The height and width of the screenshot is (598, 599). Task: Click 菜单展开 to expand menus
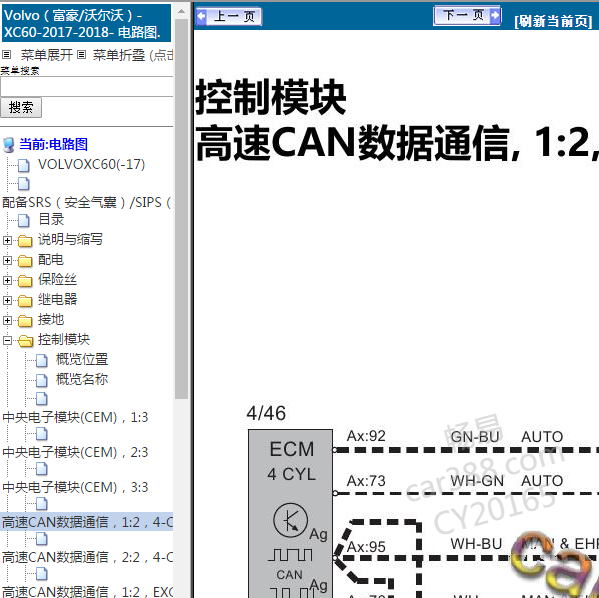[47, 55]
